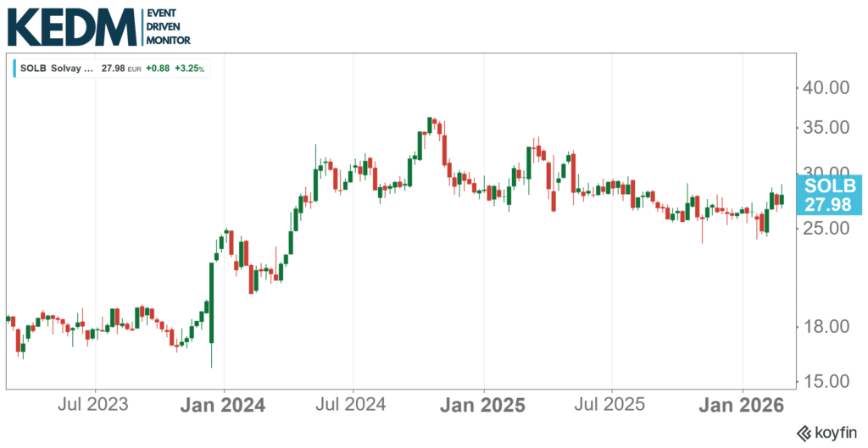This screenshot has height=448, width=868.
Task: Click the +0.88 price change value
Action: [x=156, y=68]
